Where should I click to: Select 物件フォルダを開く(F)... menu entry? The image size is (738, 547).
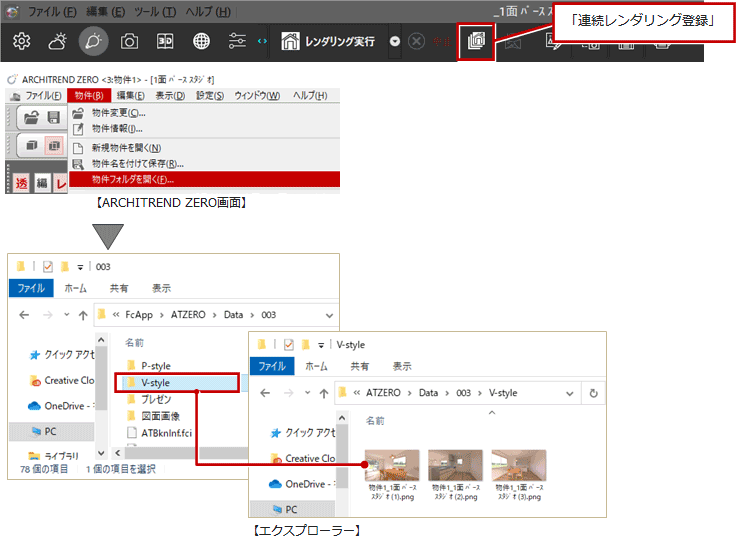click(x=204, y=179)
